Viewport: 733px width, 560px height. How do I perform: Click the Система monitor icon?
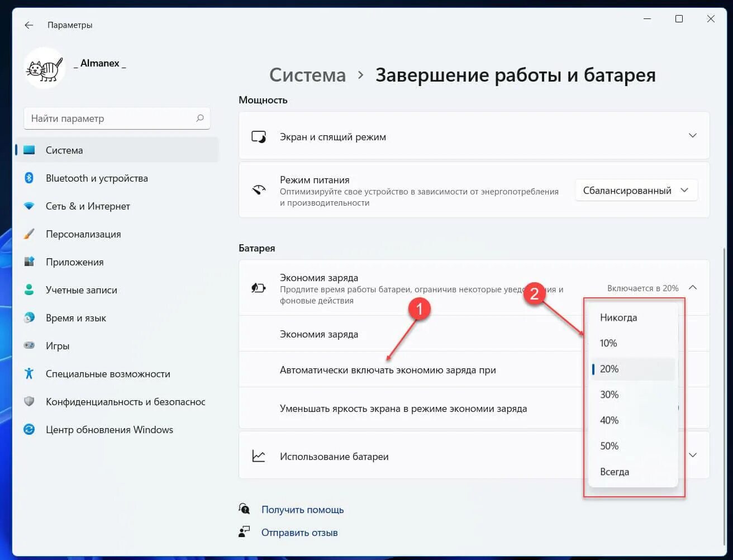click(29, 150)
